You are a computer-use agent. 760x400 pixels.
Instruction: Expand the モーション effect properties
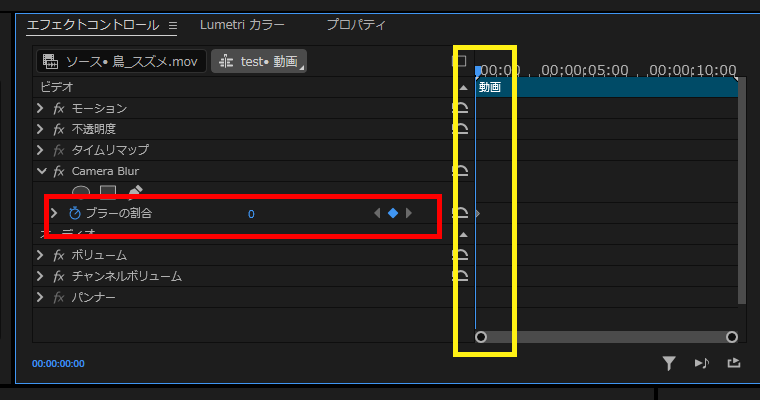tap(40, 108)
